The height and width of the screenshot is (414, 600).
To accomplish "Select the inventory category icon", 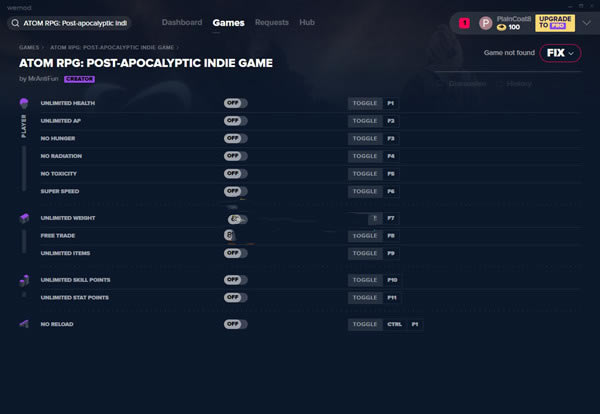I will 23,217.
